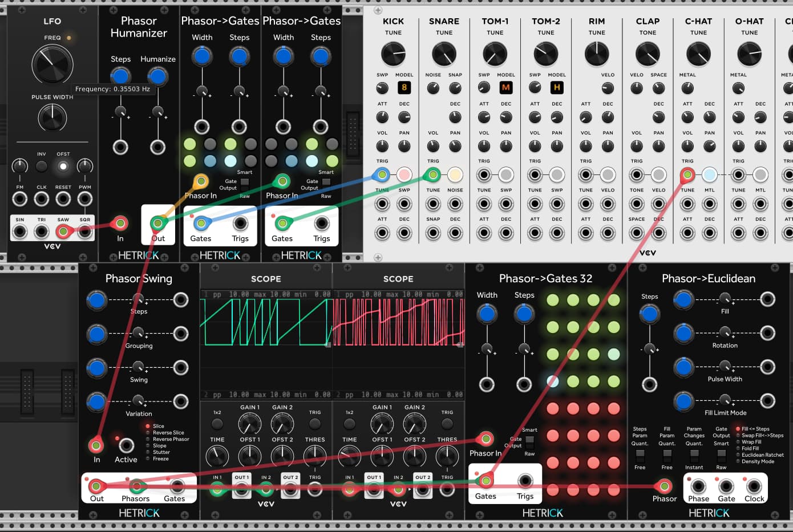The image size is (793, 532).
Task: Toggle the LFO OFST offset button
Action: [63, 166]
